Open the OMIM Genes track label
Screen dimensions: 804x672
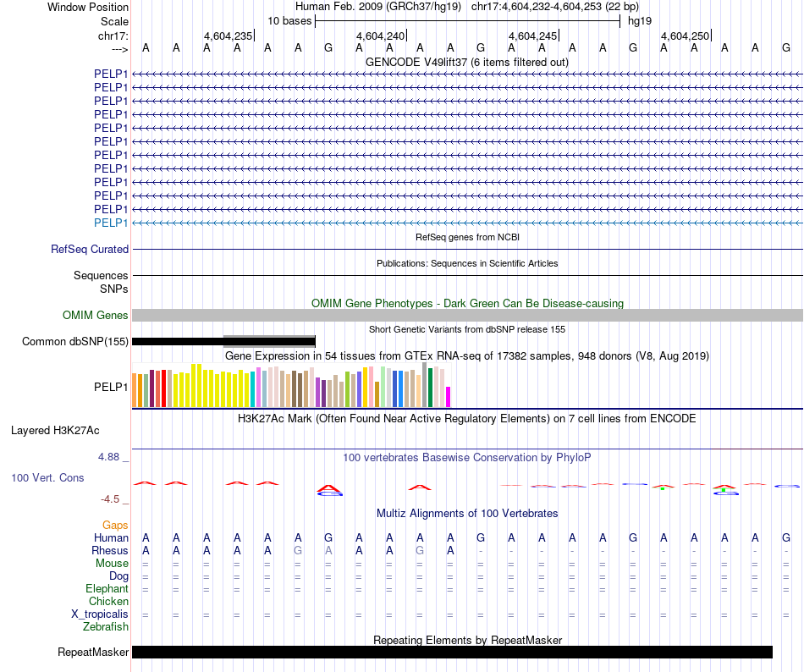coord(95,315)
